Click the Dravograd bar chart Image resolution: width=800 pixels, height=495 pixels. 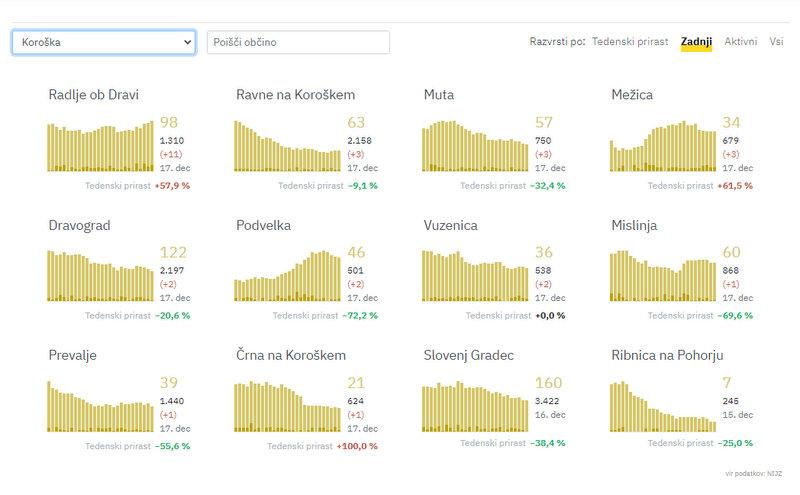(100, 276)
